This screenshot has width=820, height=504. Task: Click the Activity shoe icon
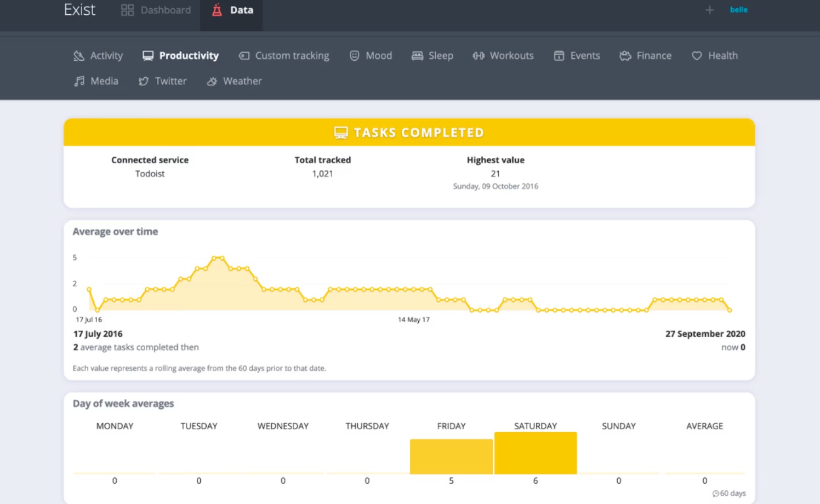pyautogui.click(x=79, y=56)
